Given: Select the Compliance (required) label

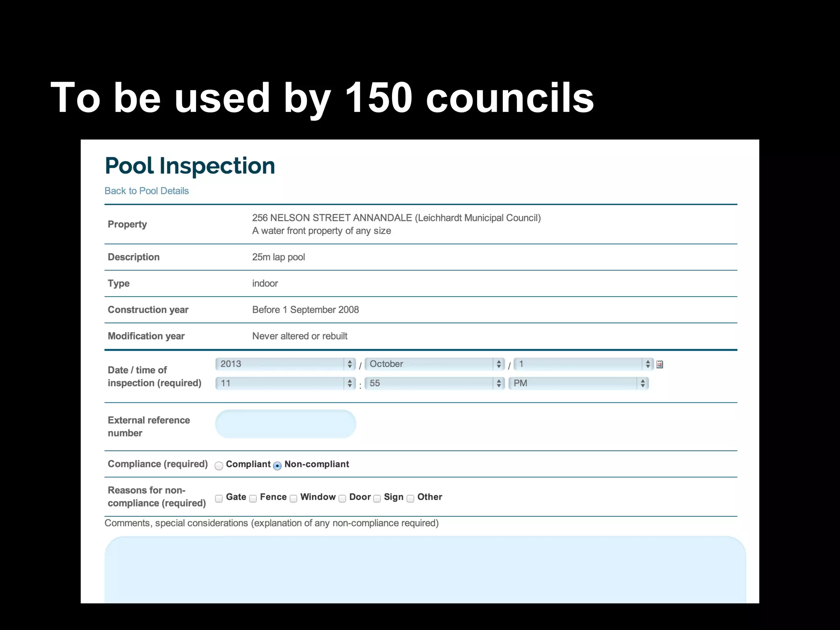Looking at the screenshot, I should point(158,464).
